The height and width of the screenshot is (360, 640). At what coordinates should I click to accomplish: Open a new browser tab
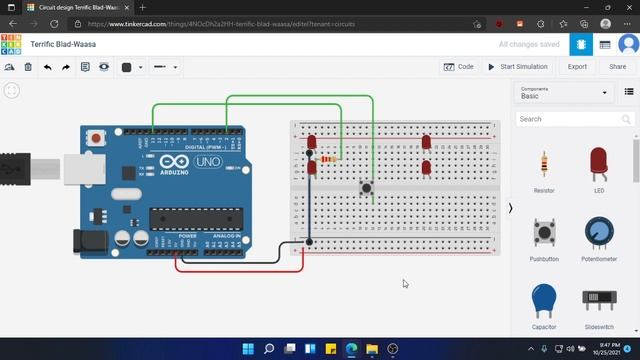(142, 7)
